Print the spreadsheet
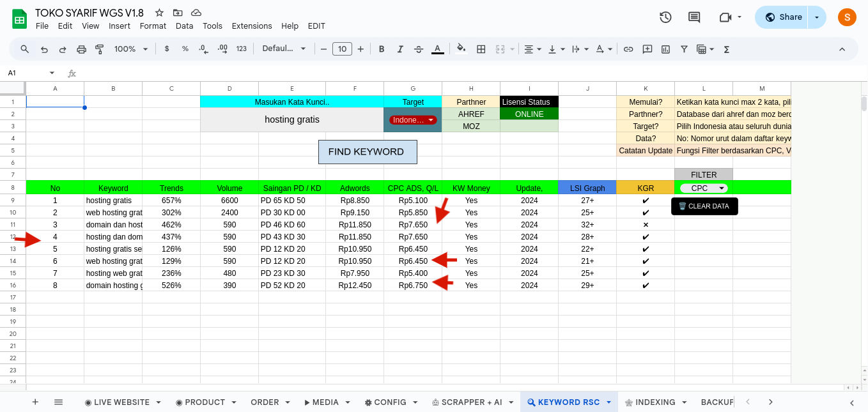The image size is (868, 412). [x=81, y=49]
